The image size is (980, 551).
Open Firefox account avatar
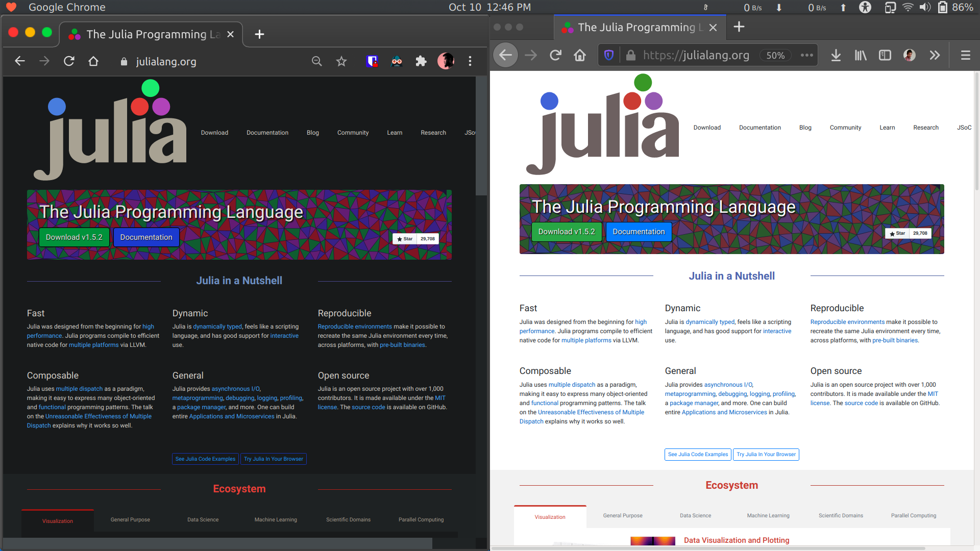[x=910, y=55]
